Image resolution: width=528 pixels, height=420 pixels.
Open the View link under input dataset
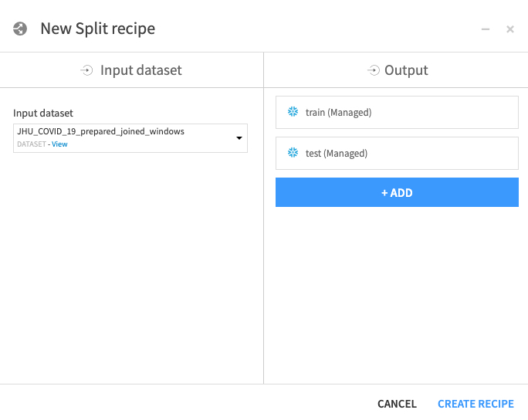pos(59,144)
